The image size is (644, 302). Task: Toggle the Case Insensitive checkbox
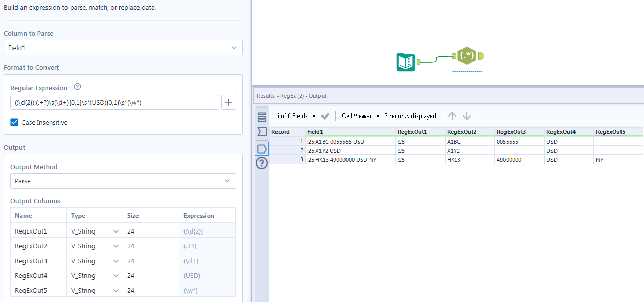[x=15, y=123]
